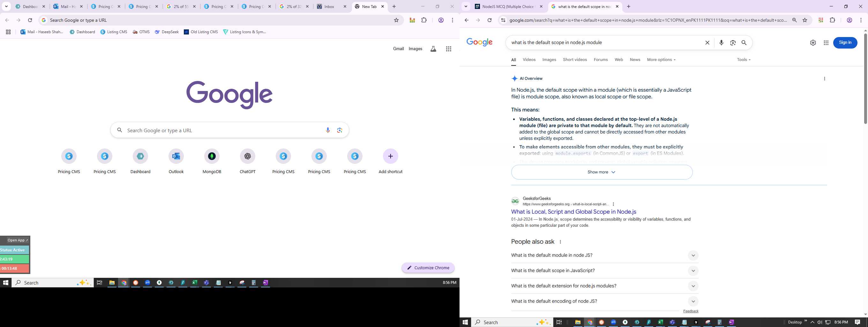Go back in the search results window
Viewport: 868px width, 327px height.
pyautogui.click(x=467, y=20)
